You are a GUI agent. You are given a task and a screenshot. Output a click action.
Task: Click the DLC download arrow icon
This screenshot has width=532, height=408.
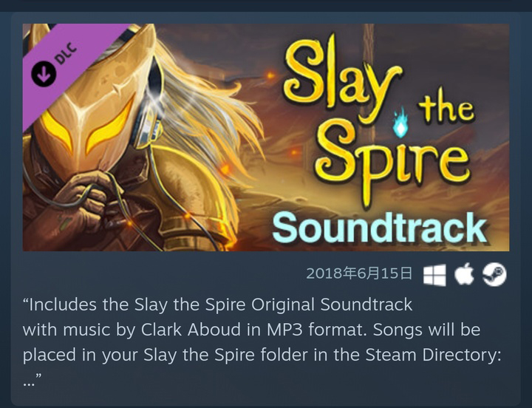tap(44, 75)
